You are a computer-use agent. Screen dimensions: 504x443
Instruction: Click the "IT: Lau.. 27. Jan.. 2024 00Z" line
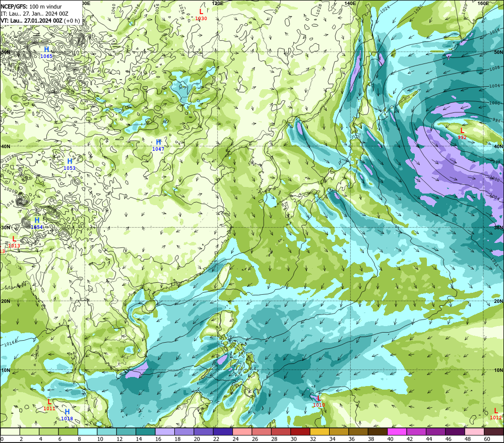pyautogui.click(x=34, y=14)
